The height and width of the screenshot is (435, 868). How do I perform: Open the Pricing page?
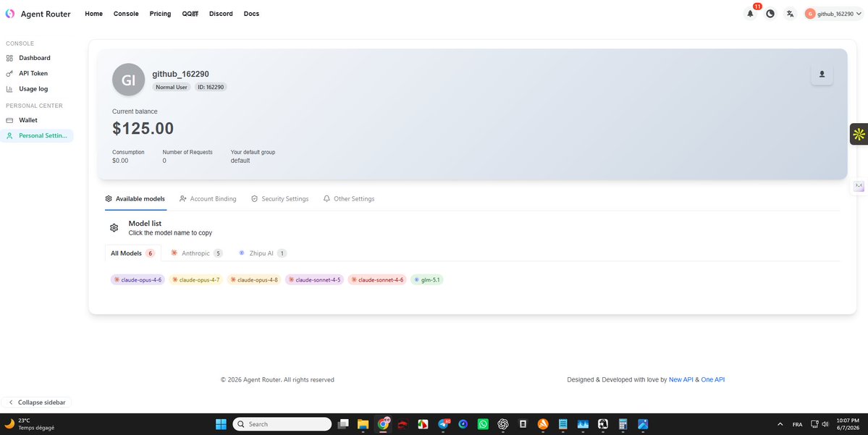[160, 14]
